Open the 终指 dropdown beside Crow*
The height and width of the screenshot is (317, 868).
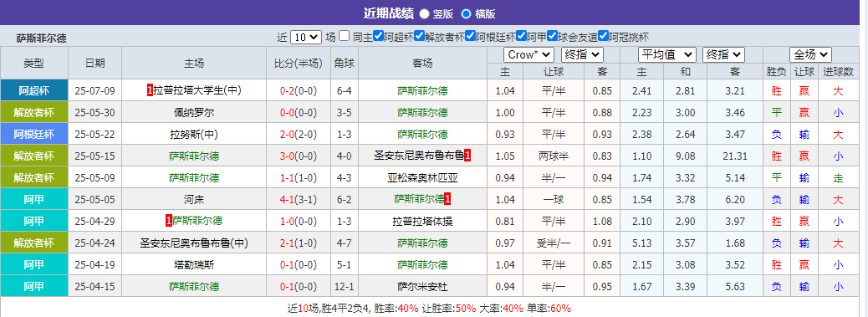[x=582, y=54]
